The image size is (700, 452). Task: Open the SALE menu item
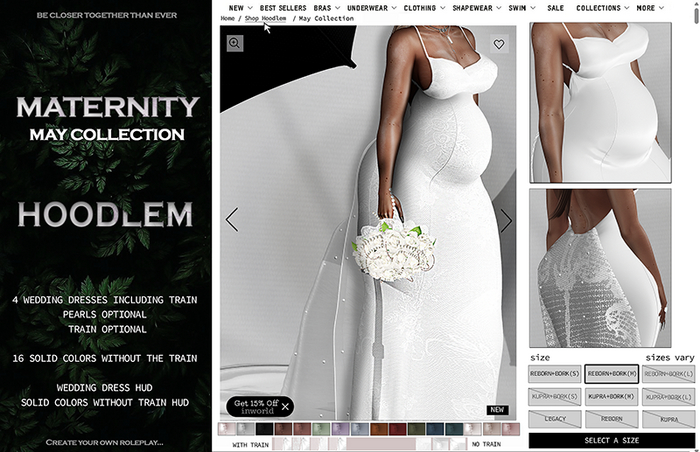(555, 8)
